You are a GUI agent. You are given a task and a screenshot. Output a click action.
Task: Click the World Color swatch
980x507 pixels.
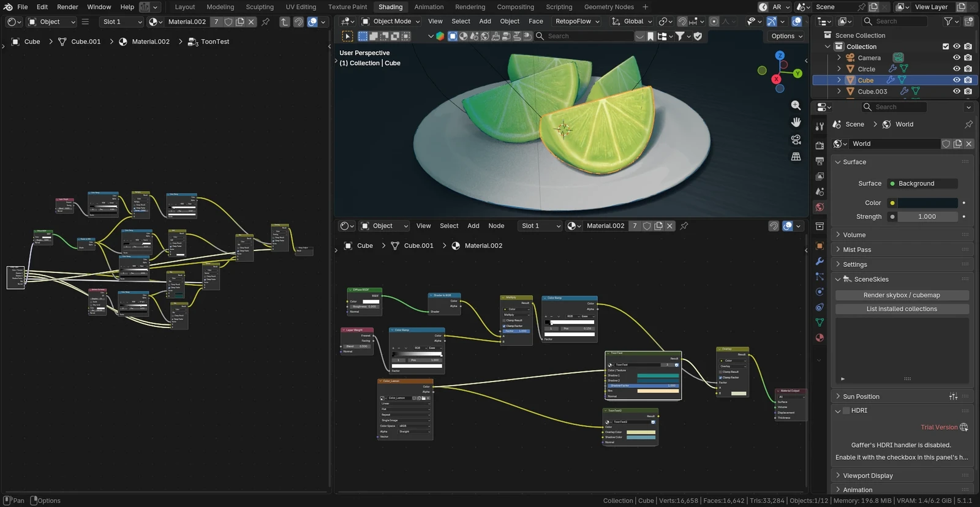pos(927,203)
